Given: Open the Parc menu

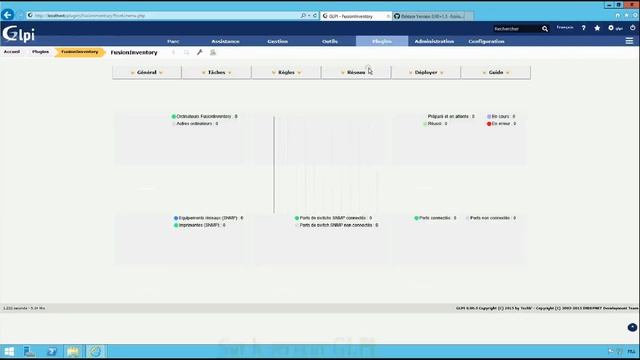Looking at the screenshot, I should click(x=173, y=41).
